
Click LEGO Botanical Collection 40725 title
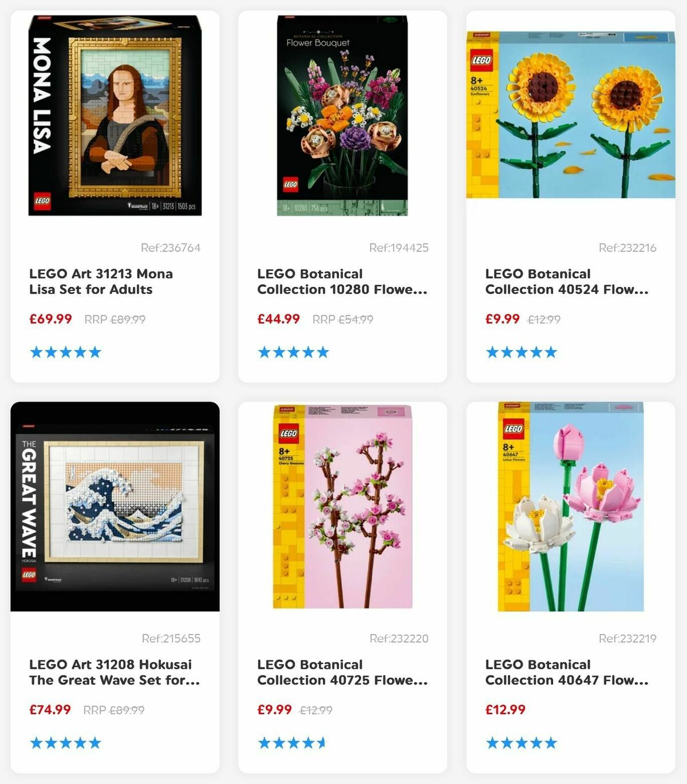point(342,672)
